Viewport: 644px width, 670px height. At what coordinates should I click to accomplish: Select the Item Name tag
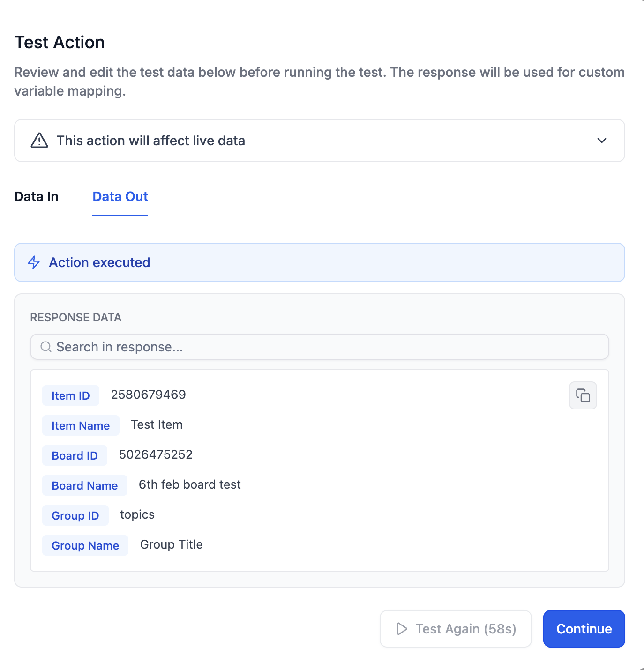[x=81, y=425]
